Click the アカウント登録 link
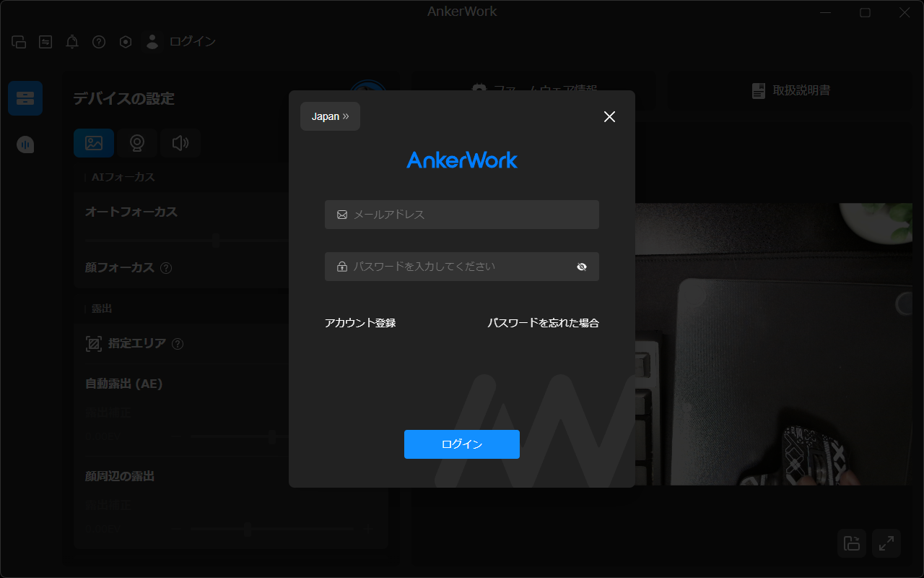Viewport: 924px width, 578px height. (360, 323)
